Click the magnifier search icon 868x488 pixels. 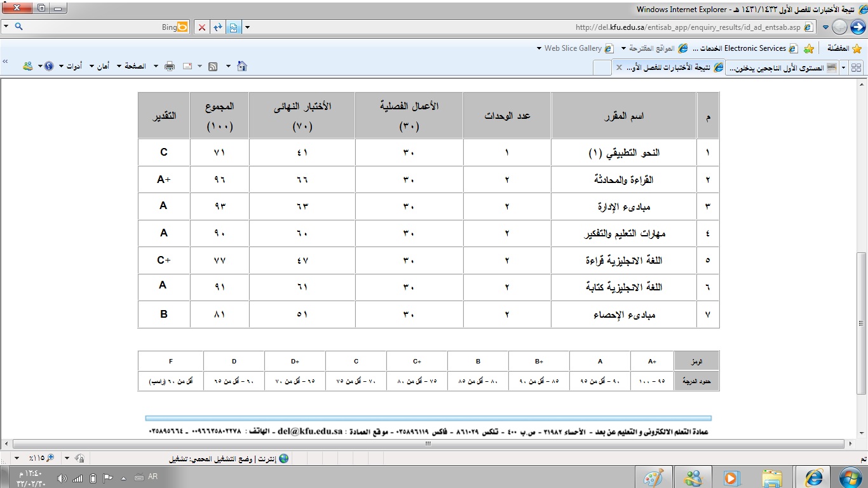click(x=18, y=27)
